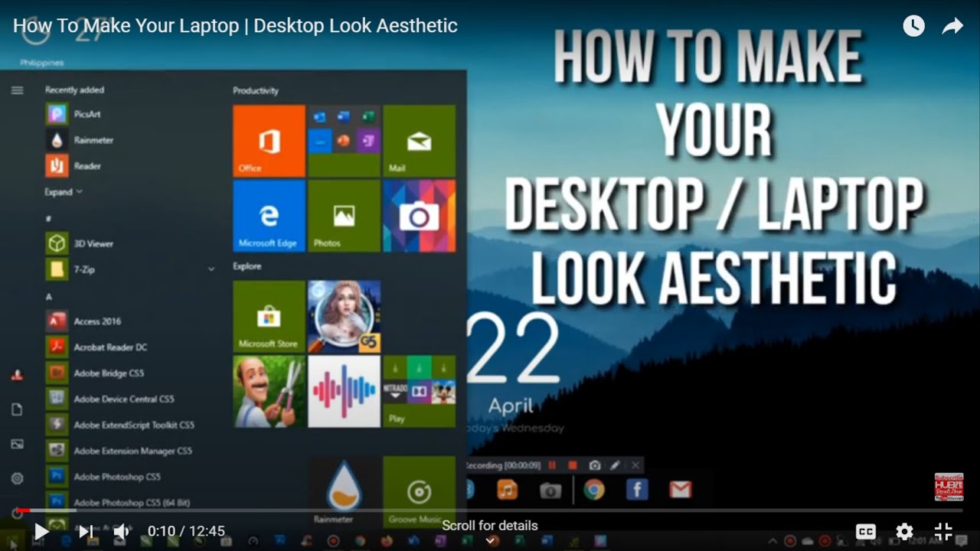980x551 pixels.
Task: Open the G5 hidden-object game tile
Action: [344, 316]
